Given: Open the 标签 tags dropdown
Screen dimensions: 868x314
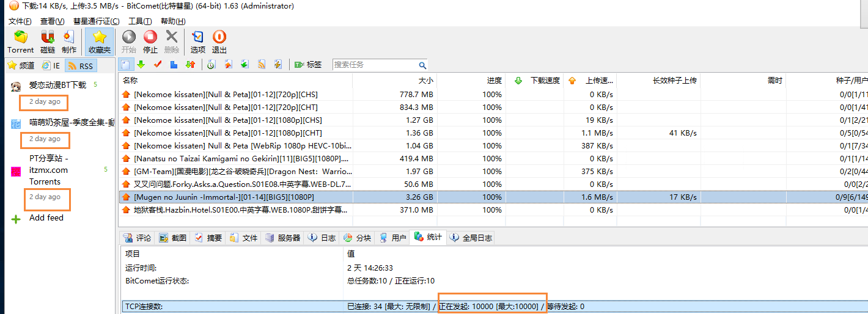Looking at the screenshot, I should (x=308, y=65).
